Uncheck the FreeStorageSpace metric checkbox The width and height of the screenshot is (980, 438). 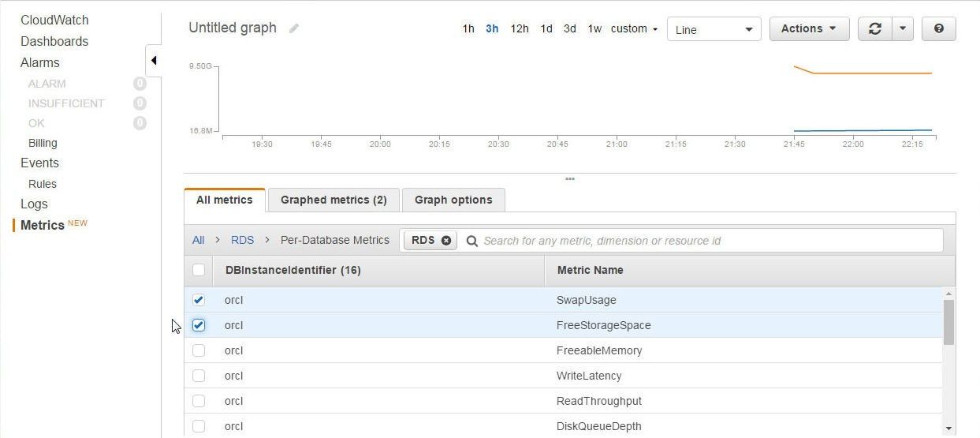(199, 325)
